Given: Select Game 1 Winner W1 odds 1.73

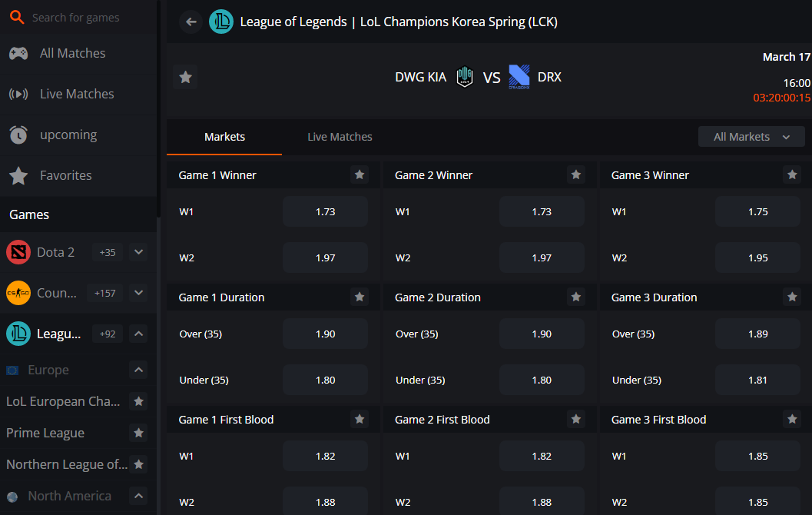Looking at the screenshot, I should [325, 211].
